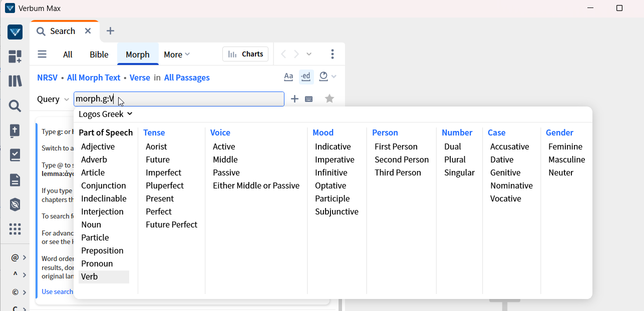This screenshot has height=311, width=644.
Task: Open the on-screen keyboard icon beside query
Action: point(309,99)
